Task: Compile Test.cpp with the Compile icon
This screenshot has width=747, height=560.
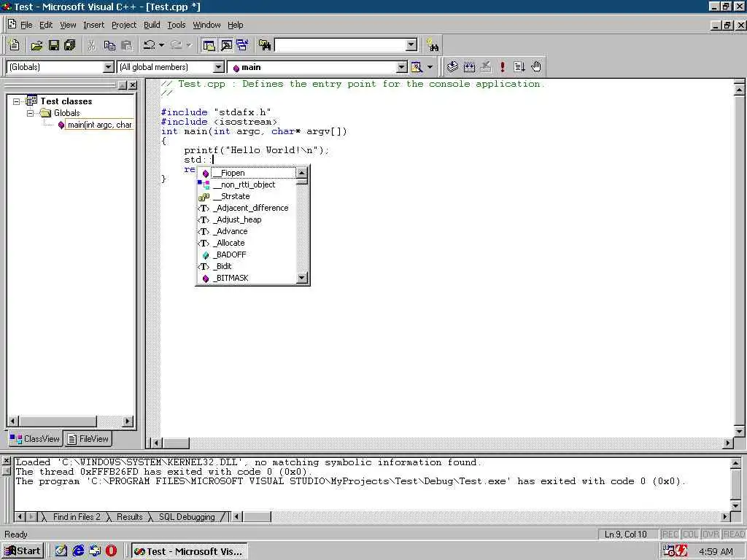Action: pyautogui.click(x=452, y=67)
